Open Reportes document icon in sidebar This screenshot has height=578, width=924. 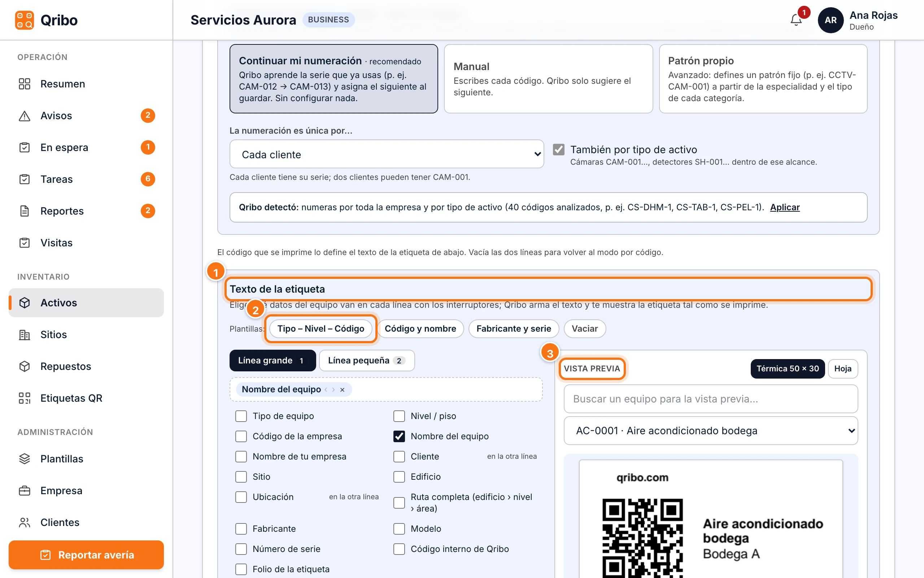(25, 211)
